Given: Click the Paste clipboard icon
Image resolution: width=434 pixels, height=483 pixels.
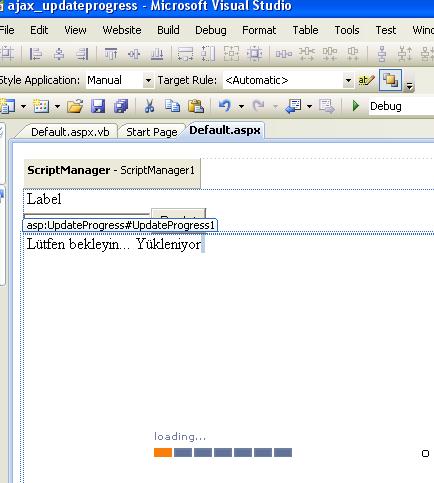Looking at the screenshot, I should tap(196, 106).
